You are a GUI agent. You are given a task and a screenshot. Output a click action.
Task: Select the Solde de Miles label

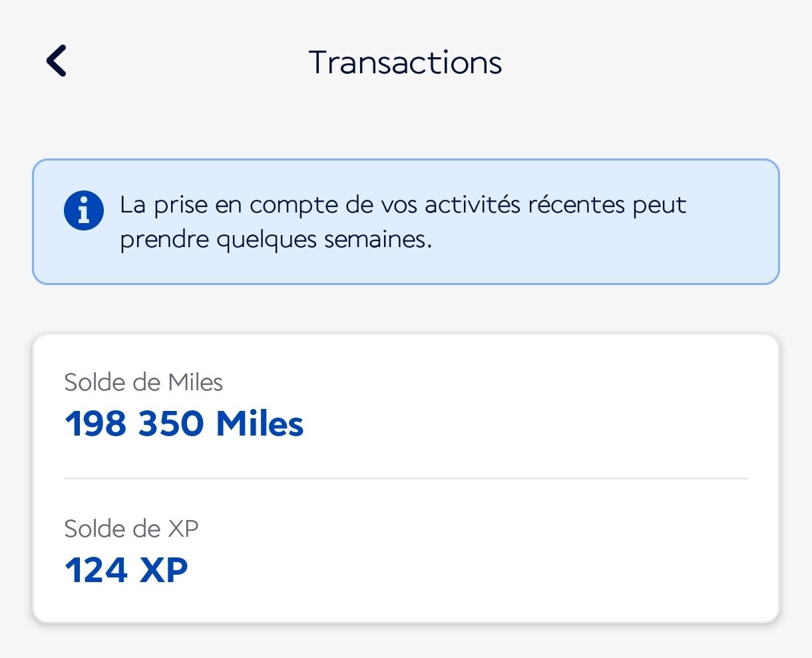143,382
